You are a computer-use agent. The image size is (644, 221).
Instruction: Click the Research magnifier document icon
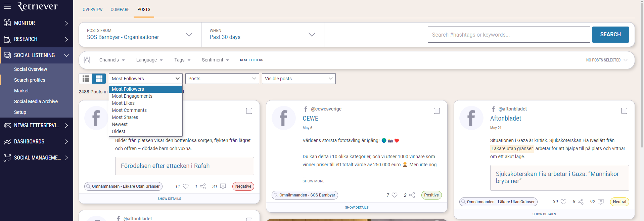pyautogui.click(x=7, y=39)
